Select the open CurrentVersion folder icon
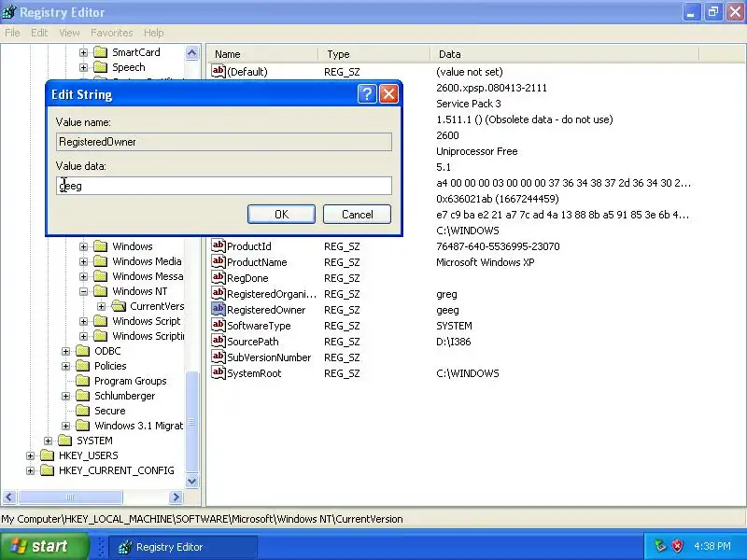 tap(119, 306)
